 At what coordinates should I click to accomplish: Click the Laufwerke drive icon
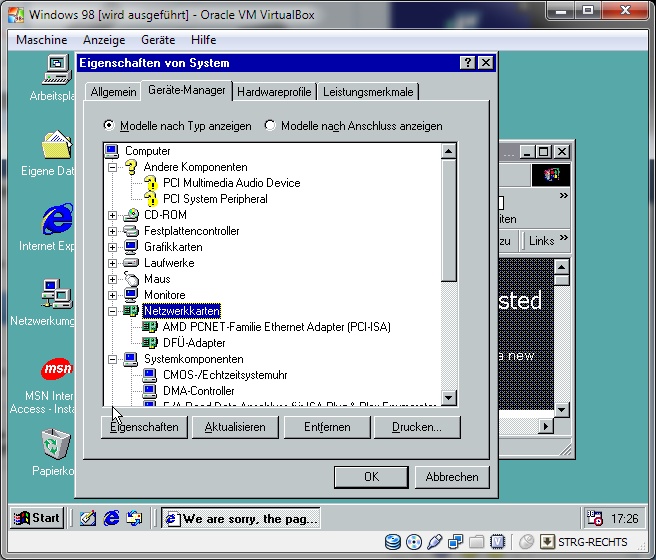point(131,263)
